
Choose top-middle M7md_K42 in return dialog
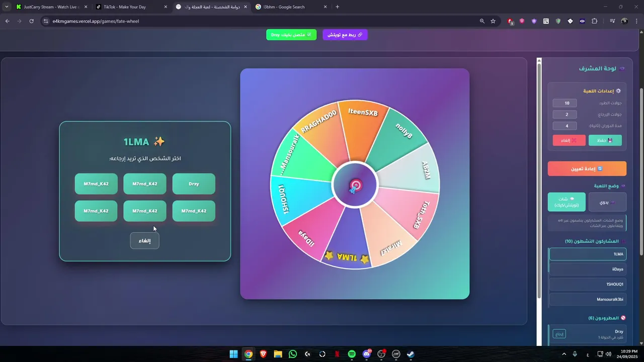coord(145,184)
